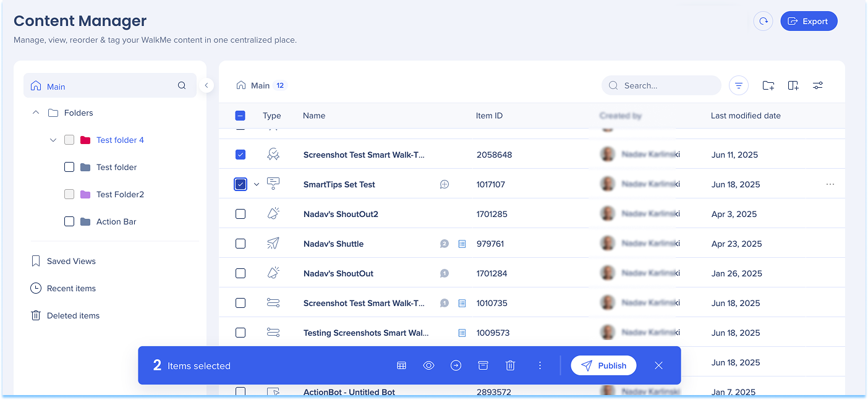Select the purple Test Folder2 folder swatch

point(85,194)
